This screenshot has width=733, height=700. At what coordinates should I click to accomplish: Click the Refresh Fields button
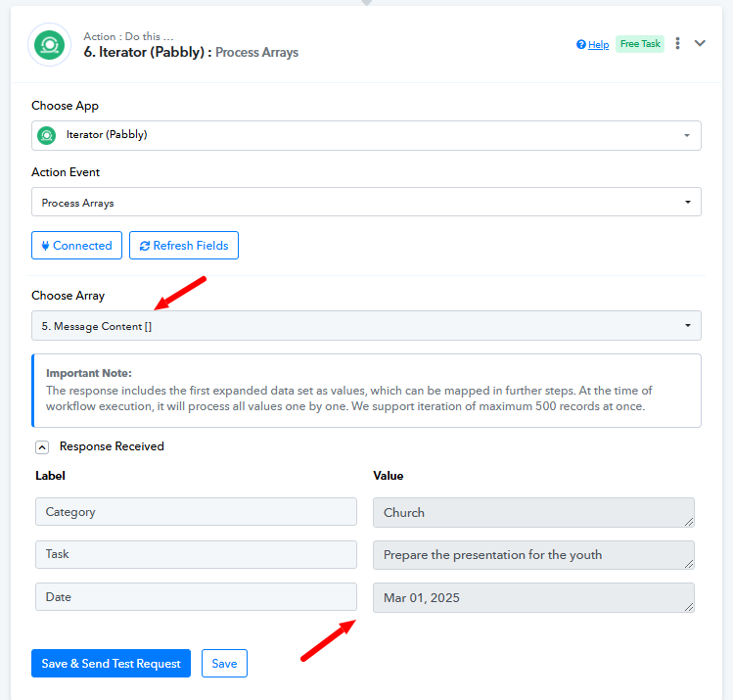tap(184, 246)
